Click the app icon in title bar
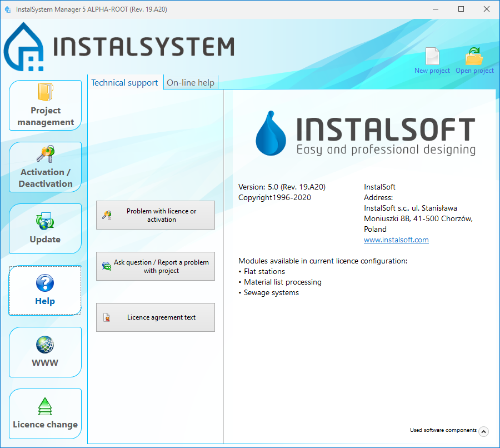500x448 pixels. tap(8, 9)
